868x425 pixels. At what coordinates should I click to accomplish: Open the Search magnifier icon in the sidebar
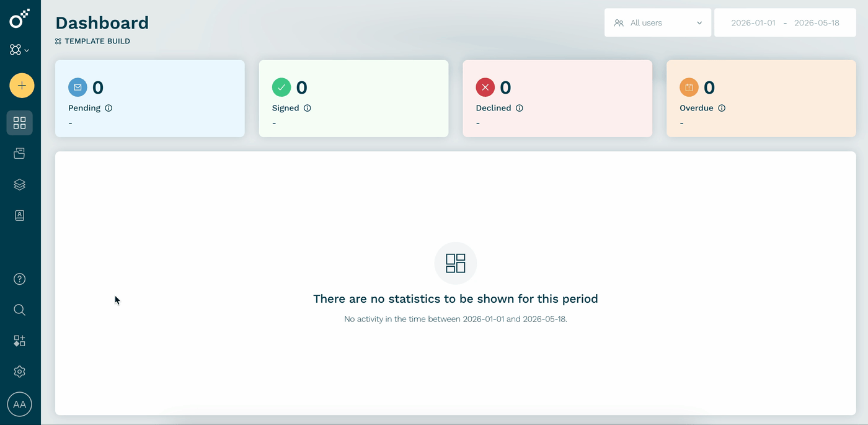(20, 310)
